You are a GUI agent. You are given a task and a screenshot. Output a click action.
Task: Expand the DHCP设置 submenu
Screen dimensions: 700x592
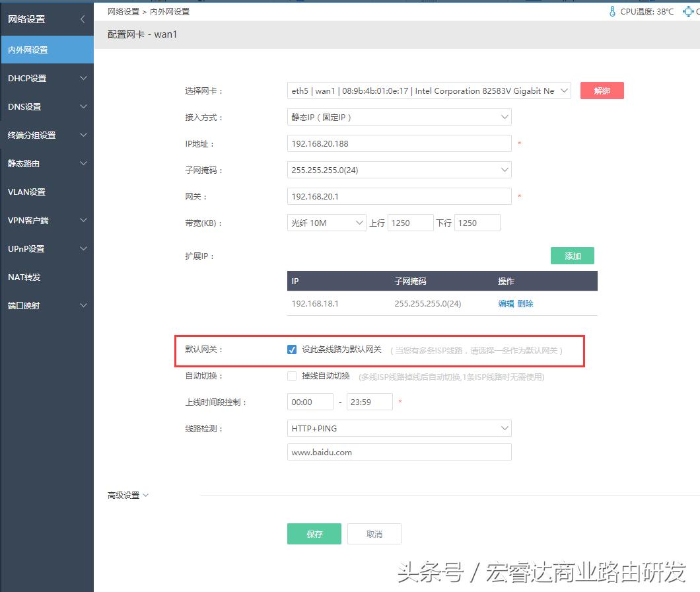tap(47, 78)
